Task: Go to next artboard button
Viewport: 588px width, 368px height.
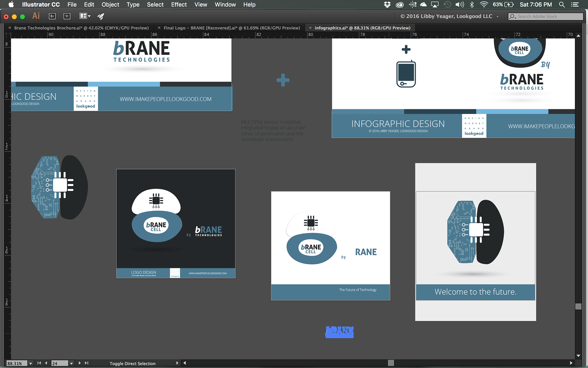Action: tap(80, 363)
